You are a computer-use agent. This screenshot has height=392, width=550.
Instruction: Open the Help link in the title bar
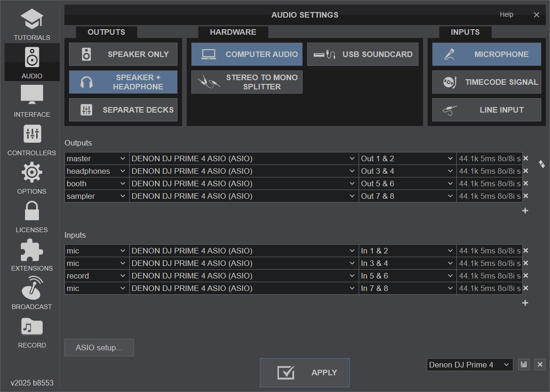506,14
